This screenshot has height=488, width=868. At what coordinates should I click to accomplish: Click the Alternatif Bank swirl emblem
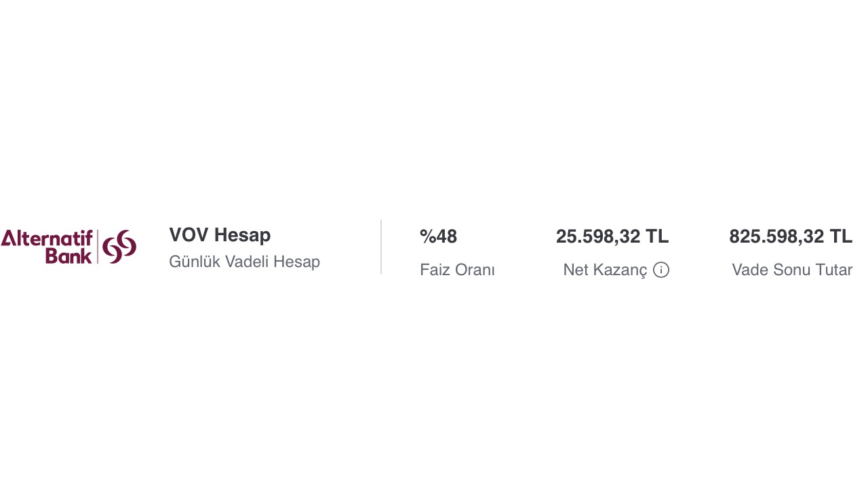(120, 247)
